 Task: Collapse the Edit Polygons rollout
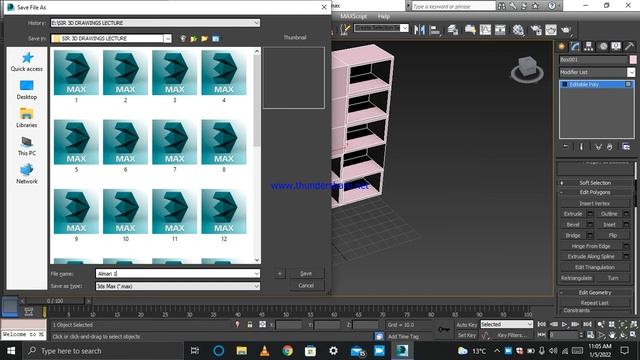click(x=595, y=192)
